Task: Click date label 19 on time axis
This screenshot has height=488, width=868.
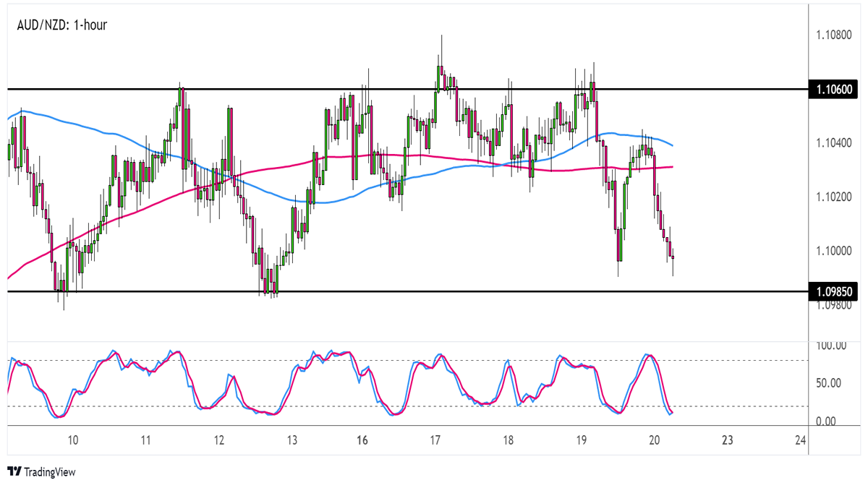Action: [x=582, y=440]
